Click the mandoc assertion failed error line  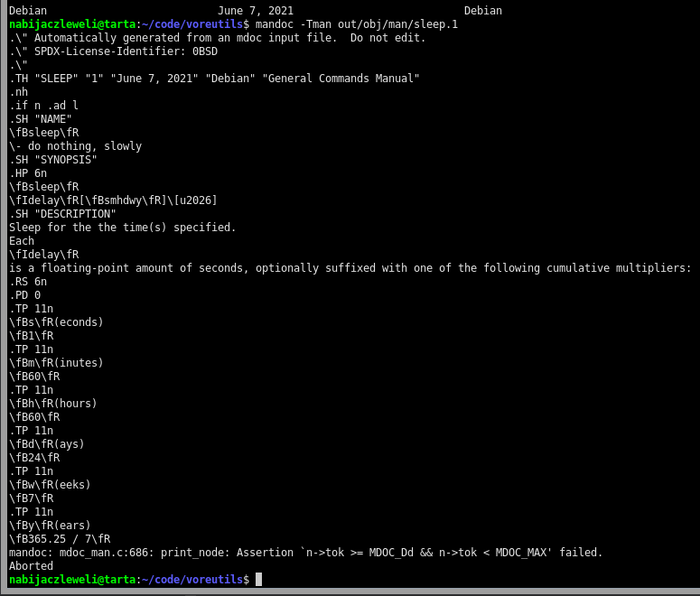coord(305,552)
